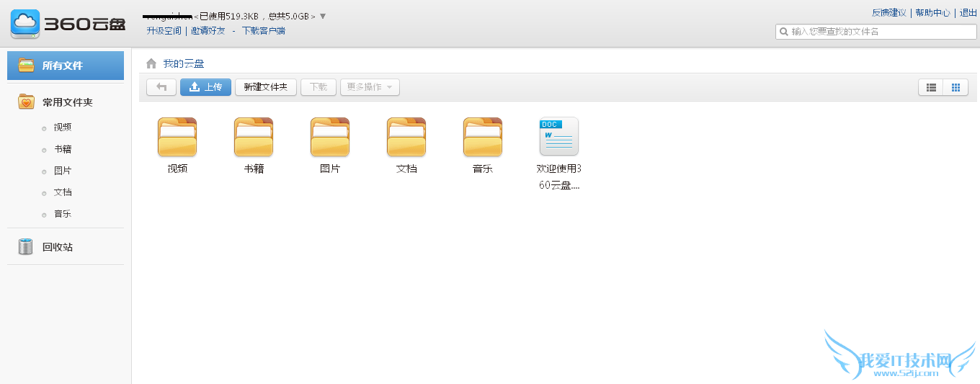Switch to grid thumbnail view
Viewport: 980px width, 384px height.
pyautogui.click(x=955, y=87)
